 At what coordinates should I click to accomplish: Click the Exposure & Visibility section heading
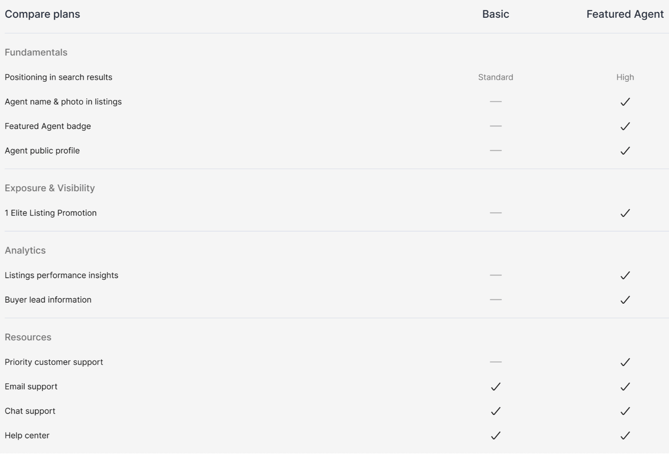[x=50, y=188]
